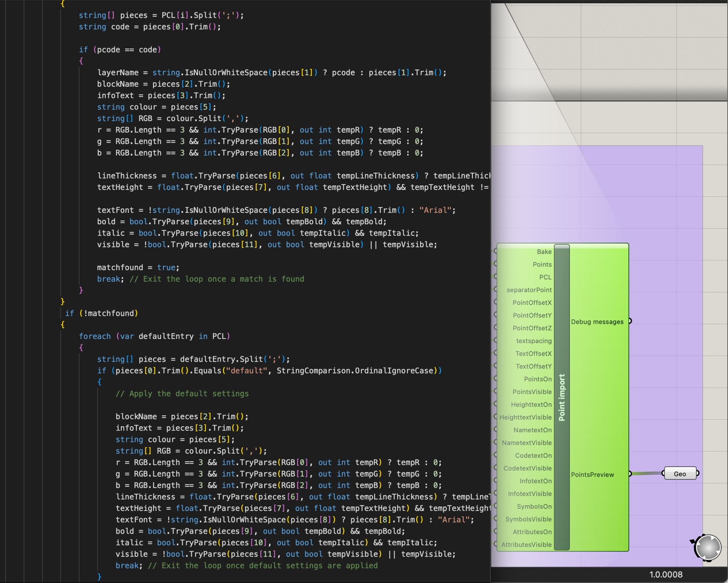This screenshot has height=583, width=728.
Task: Click the SymbolsVisible input
Action: click(529, 519)
